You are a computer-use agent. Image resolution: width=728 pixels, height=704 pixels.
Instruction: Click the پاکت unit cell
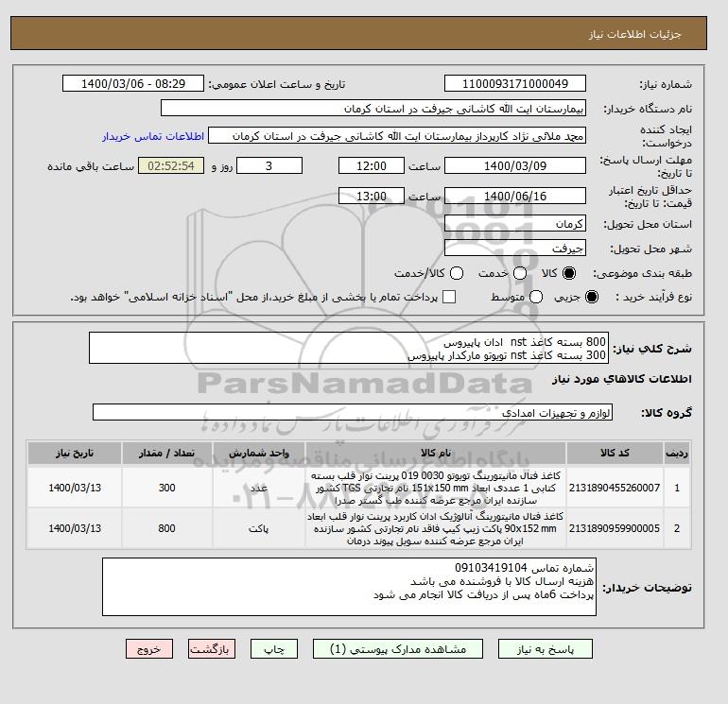pyautogui.click(x=259, y=528)
